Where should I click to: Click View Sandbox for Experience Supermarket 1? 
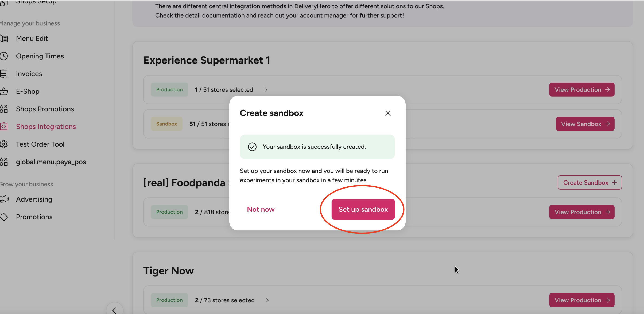(x=585, y=124)
